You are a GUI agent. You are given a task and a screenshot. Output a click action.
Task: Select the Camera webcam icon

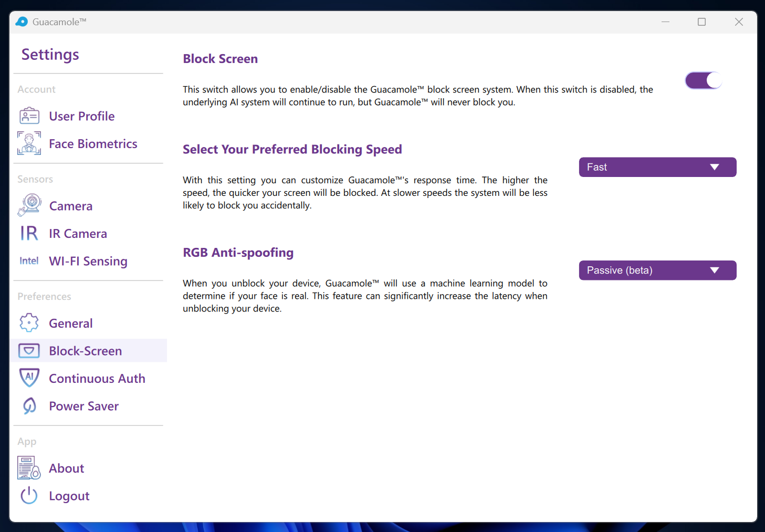click(29, 205)
